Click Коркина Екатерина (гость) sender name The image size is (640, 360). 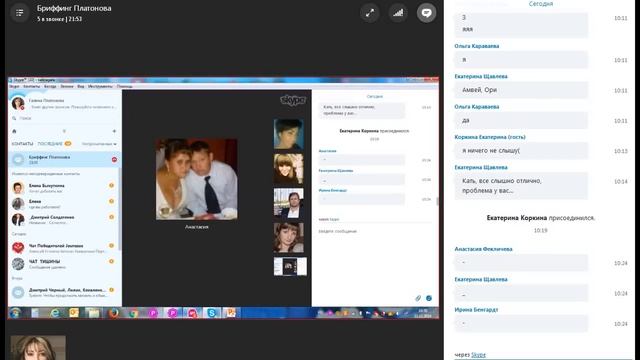(x=490, y=137)
